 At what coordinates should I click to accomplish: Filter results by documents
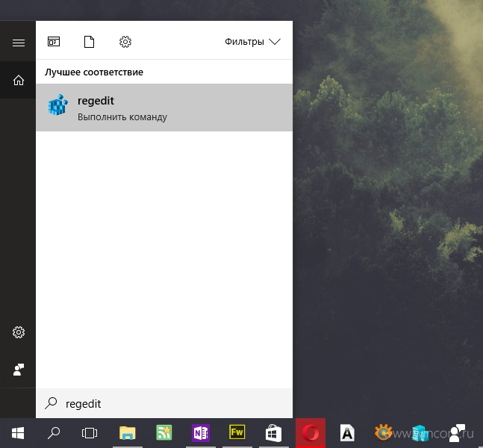[x=89, y=42]
